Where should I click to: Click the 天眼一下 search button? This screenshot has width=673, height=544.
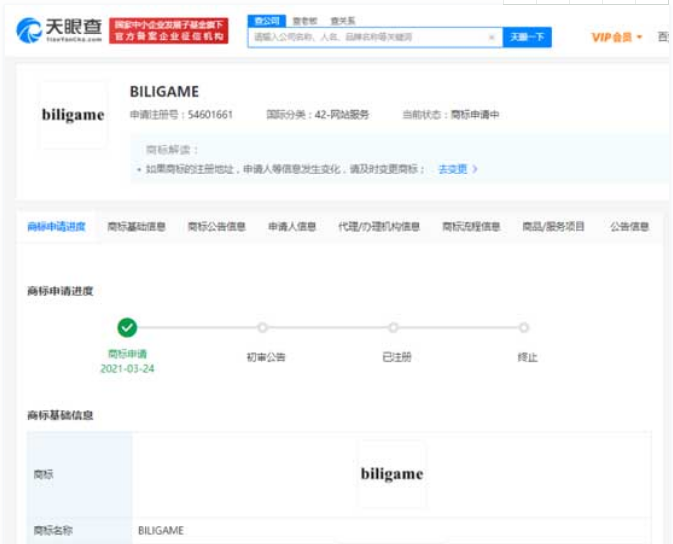[527, 37]
